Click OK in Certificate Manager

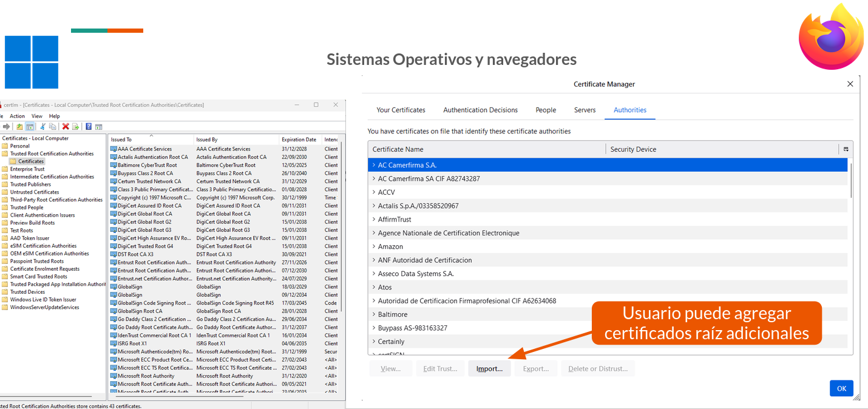[841, 388]
